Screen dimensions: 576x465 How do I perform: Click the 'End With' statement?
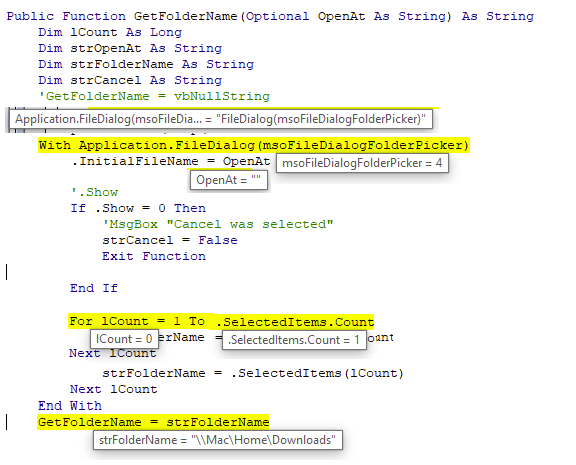click(x=70, y=405)
